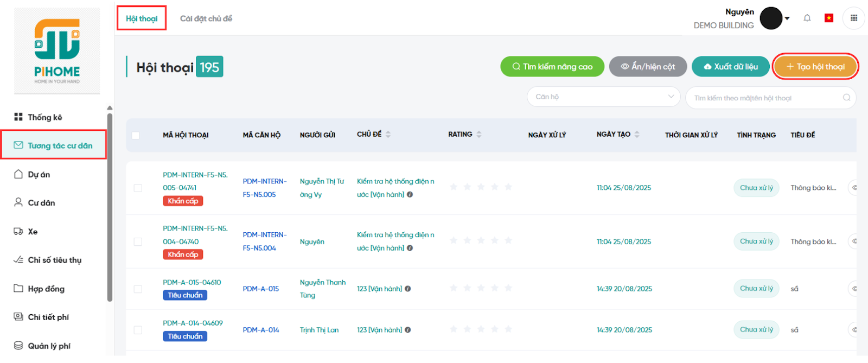Click the notification bell icon
This screenshot has width=868, height=363.
point(807,18)
